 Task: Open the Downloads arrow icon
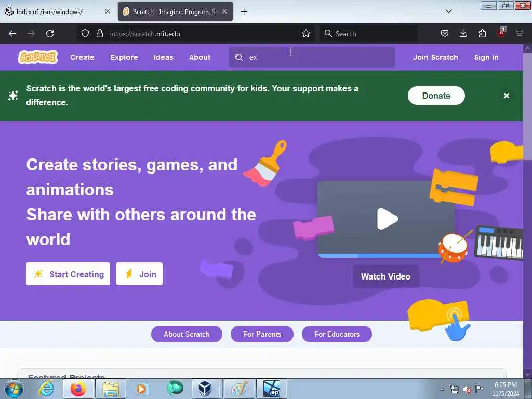point(463,34)
